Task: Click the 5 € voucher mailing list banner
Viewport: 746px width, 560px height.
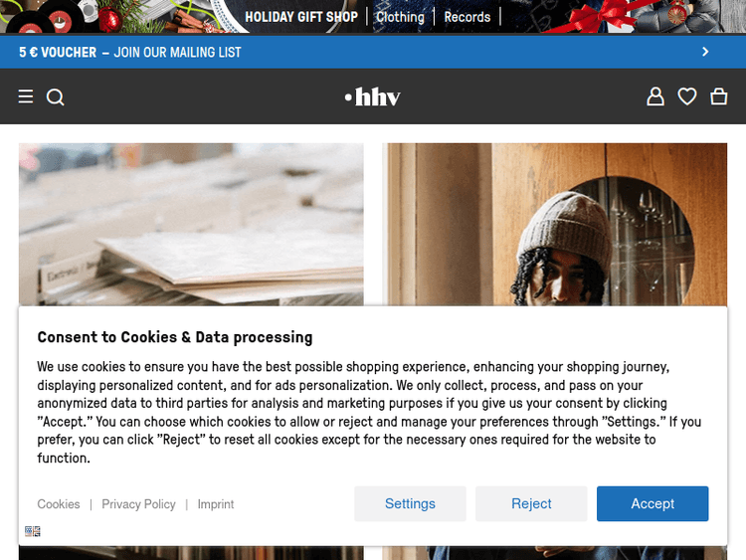Action: coord(373,52)
